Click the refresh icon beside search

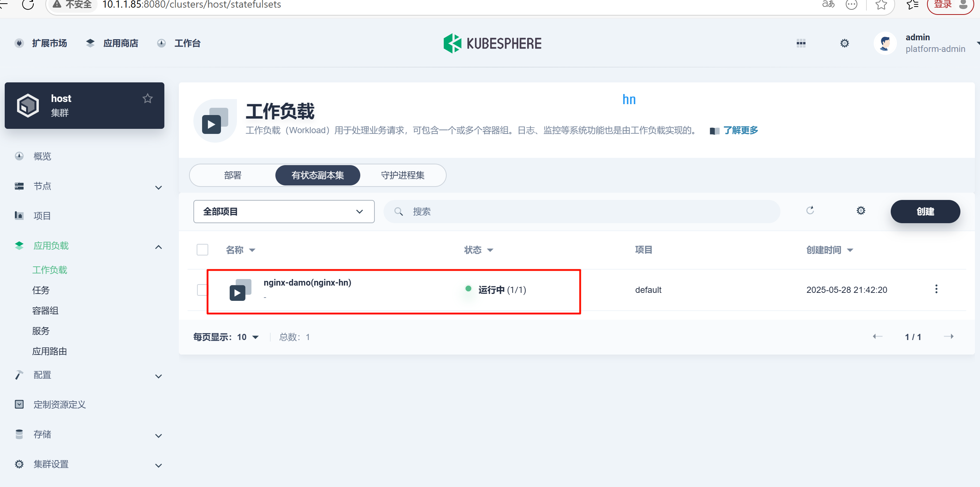click(810, 211)
